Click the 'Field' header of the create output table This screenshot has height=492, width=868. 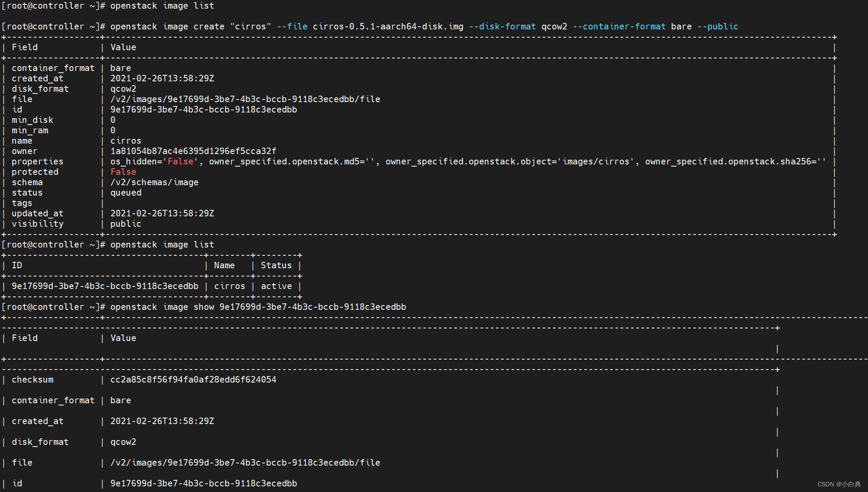(25, 48)
